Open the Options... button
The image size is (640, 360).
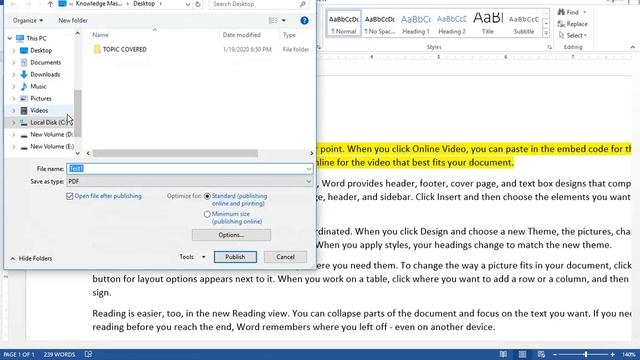(231, 235)
